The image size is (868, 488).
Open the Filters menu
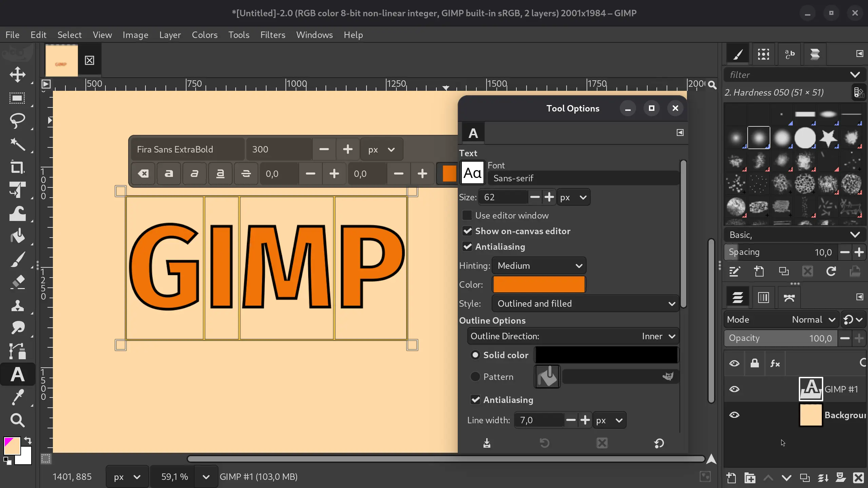click(x=273, y=35)
